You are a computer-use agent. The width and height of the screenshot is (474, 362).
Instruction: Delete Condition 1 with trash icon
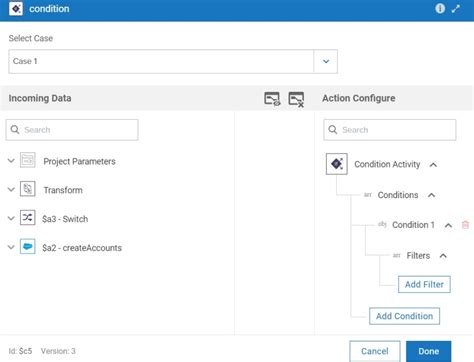465,225
